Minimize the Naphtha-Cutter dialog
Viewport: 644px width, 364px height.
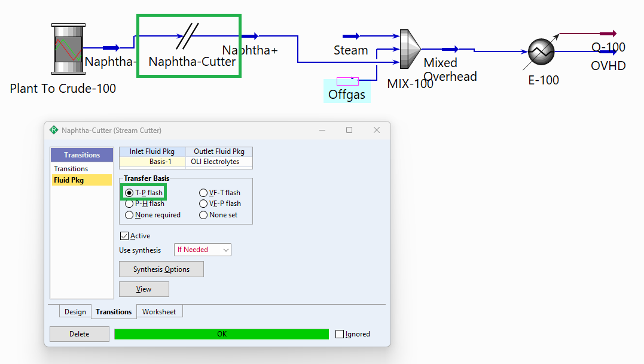(322, 130)
